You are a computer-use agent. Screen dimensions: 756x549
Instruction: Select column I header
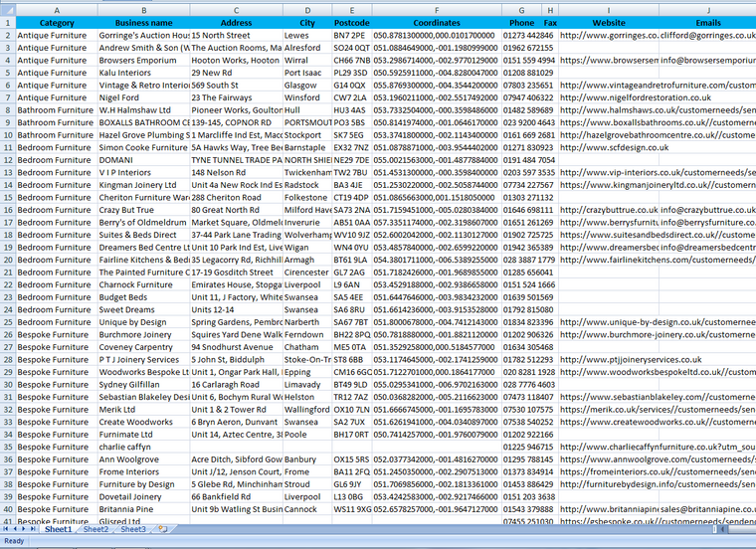609,10
